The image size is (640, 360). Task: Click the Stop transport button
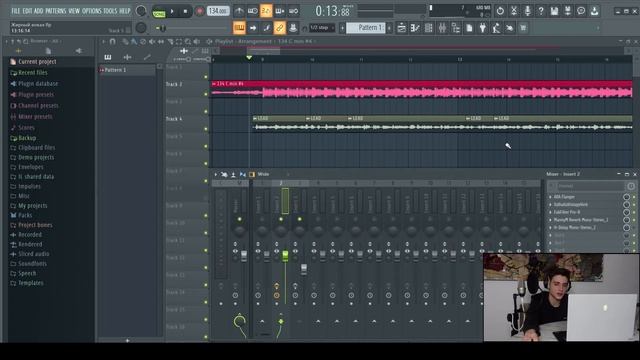coord(185,11)
